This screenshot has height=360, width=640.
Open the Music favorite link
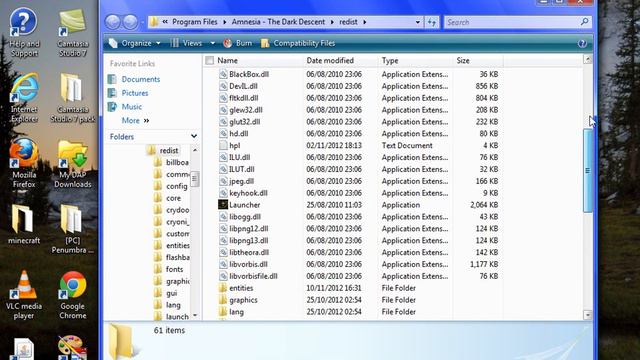point(131,107)
